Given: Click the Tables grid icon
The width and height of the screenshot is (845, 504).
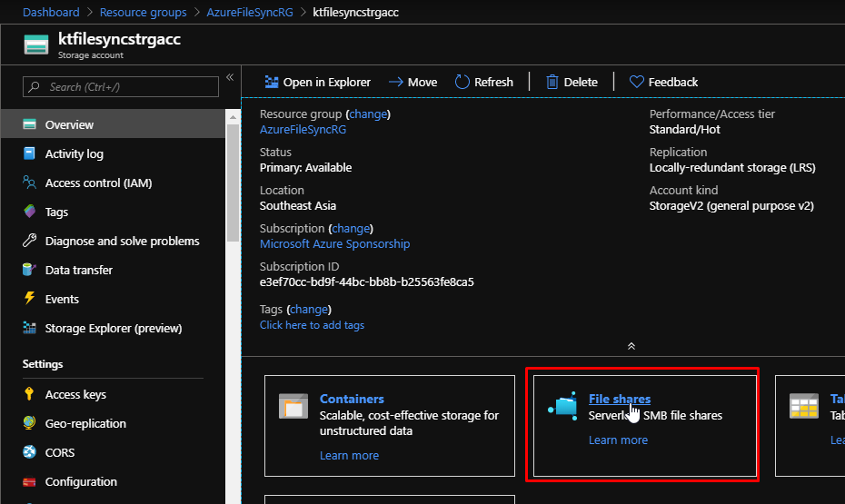Looking at the screenshot, I should click(x=803, y=406).
